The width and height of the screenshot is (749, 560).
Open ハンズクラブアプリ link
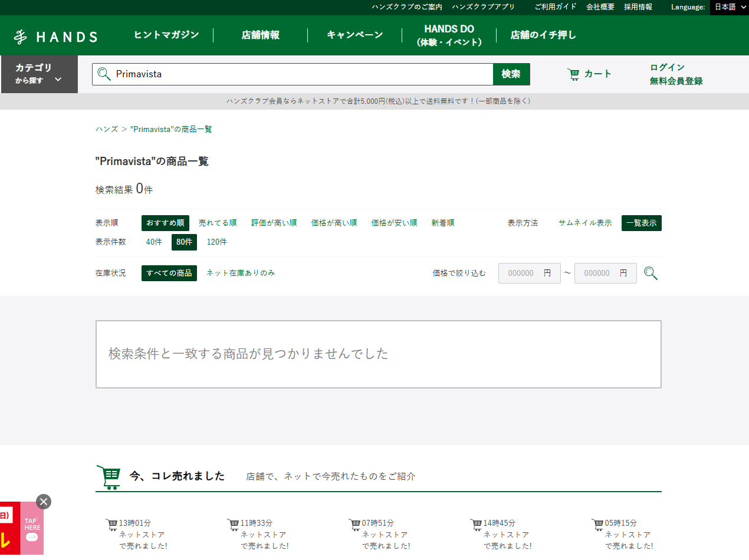pos(484,7)
